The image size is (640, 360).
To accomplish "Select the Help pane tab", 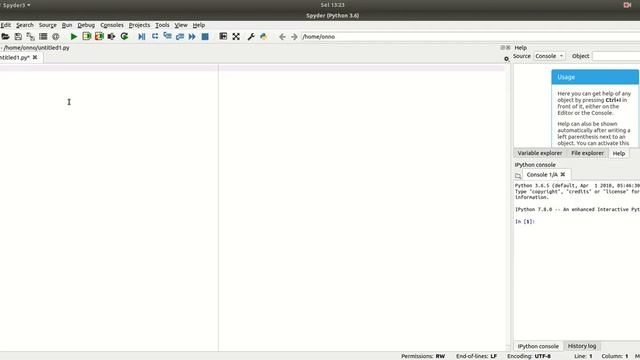I will click(x=619, y=153).
